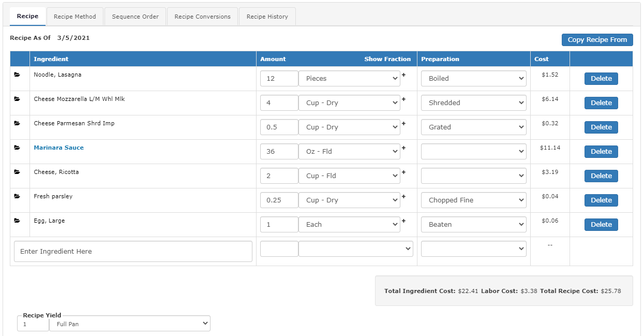
Task: Open empty preparation dropdown for Marinara Sauce
Action: [x=474, y=152]
